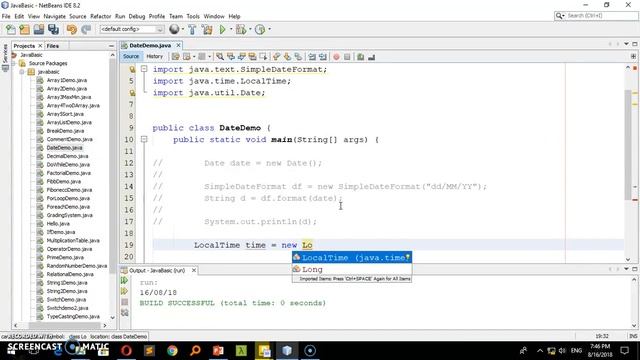
Task: Click the Previous Bookmark icon in editor toolbar
Action: coord(277,57)
